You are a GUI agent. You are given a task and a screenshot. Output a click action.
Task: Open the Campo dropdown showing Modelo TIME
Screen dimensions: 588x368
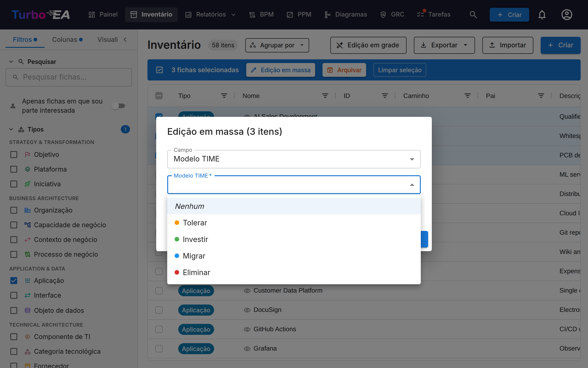pyautogui.click(x=294, y=159)
